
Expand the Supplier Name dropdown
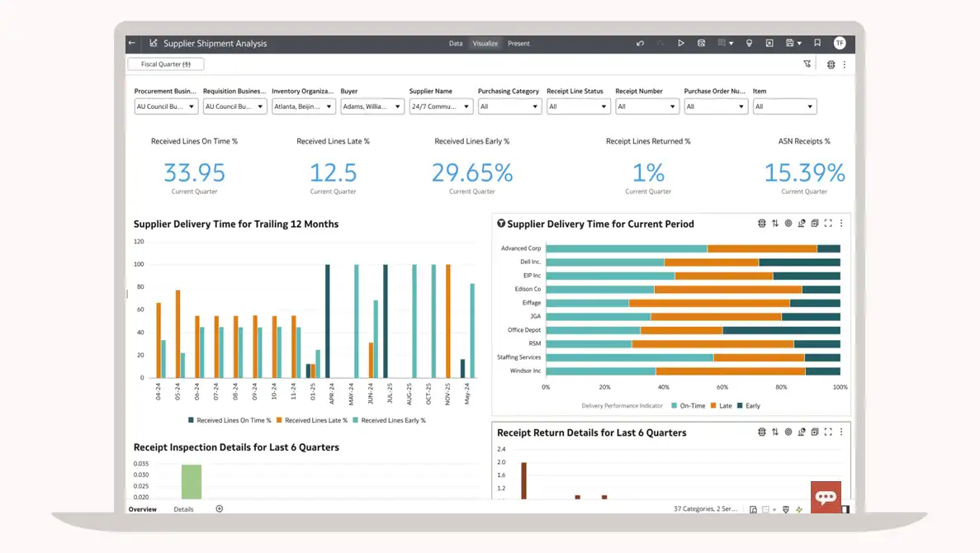pos(441,106)
